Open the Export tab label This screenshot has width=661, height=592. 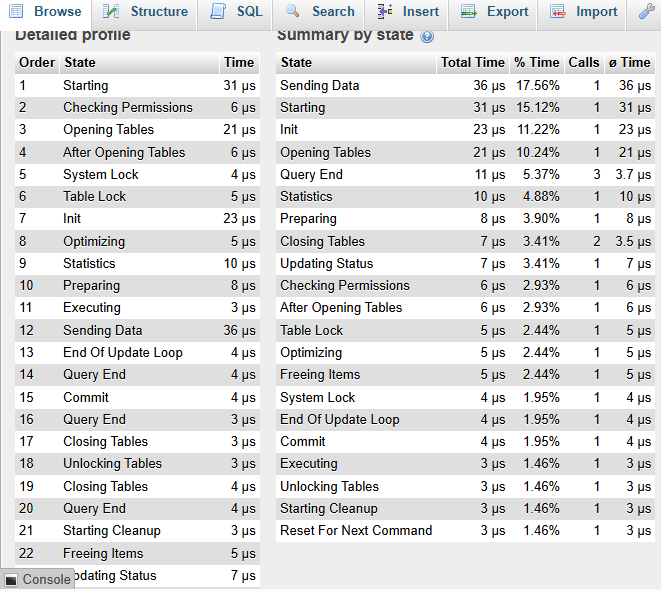click(x=508, y=12)
